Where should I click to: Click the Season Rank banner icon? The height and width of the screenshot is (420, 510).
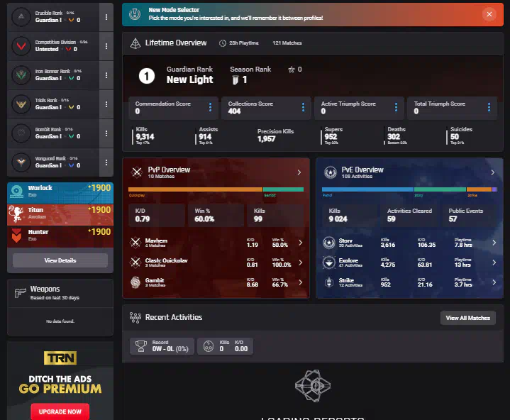pyautogui.click(x=235, y=80)
